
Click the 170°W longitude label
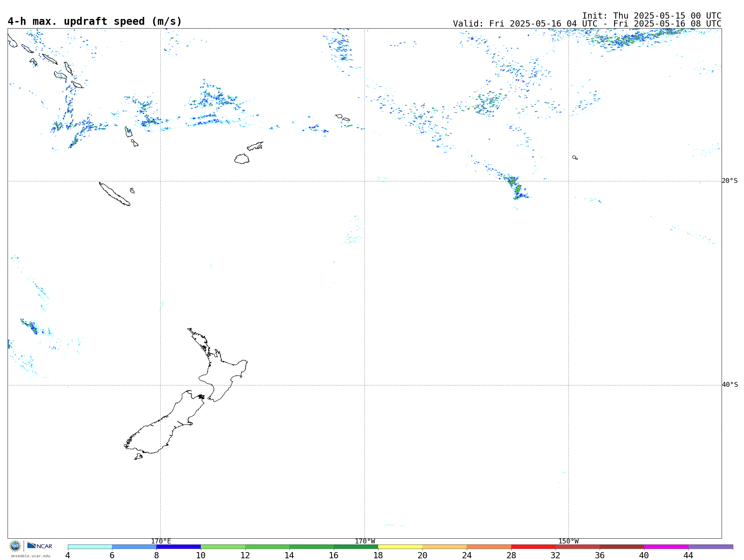click(365, 541)
